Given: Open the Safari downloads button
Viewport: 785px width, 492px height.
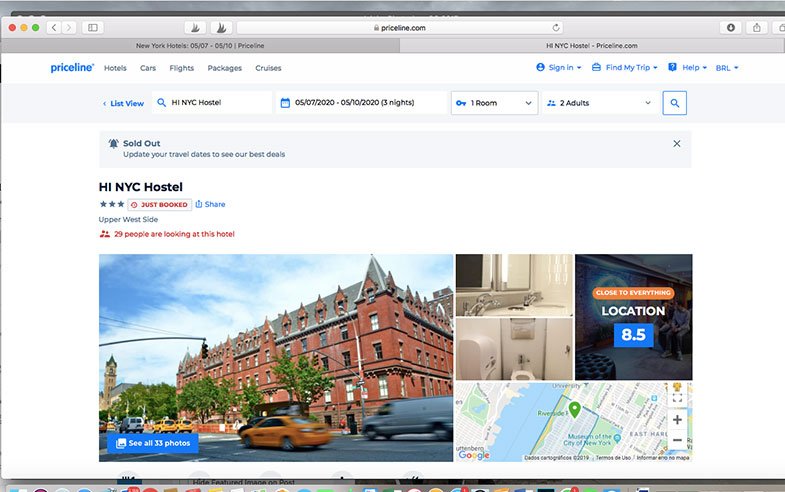Looking at the screenshot, I should coord(731,28).
